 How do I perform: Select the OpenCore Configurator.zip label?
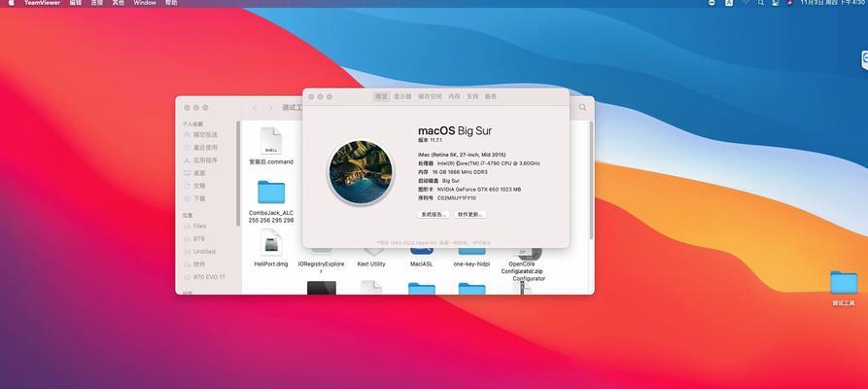point(522,267)
